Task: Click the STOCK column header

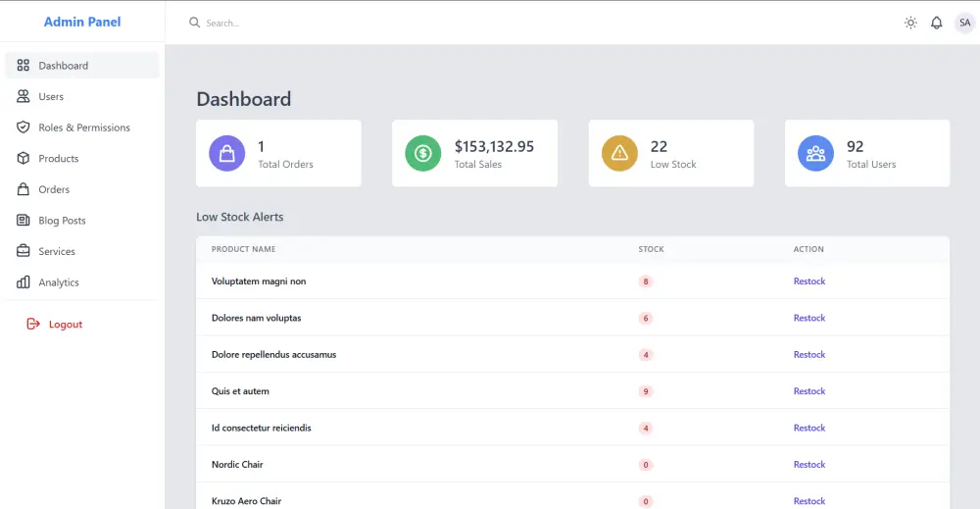Action: [x=652, y=249]
